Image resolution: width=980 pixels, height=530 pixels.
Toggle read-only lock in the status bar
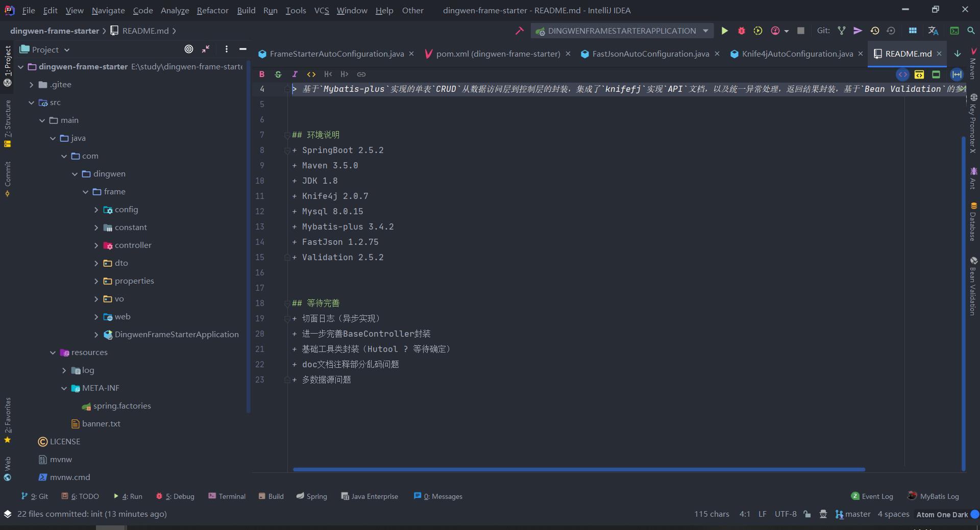click(x=807, y=514)
